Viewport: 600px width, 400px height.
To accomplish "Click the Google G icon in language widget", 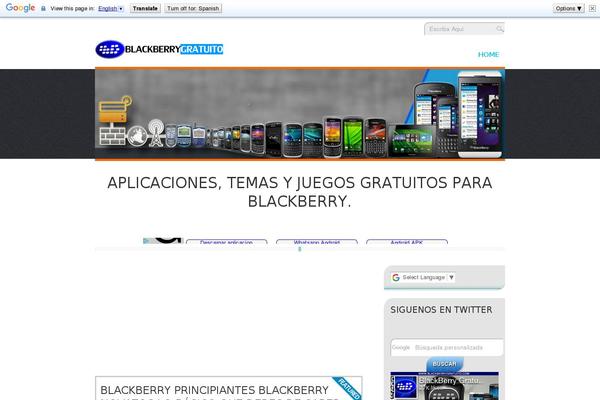I will (396, 278).
